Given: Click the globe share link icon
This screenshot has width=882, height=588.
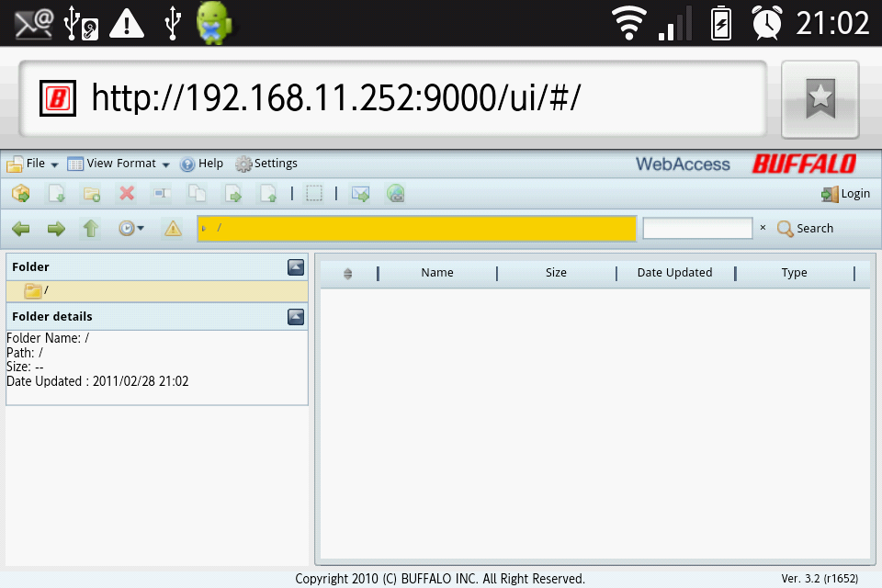Looking at the screenshot, I should click(395, 194).
